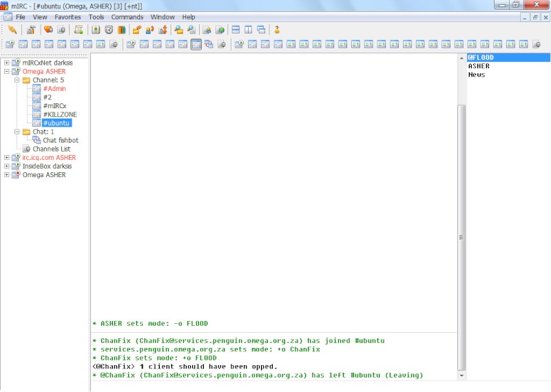Click the chat scrollbar up arrow
The height and width of the screenshot is (392, 551).
[x=461, y=58]
